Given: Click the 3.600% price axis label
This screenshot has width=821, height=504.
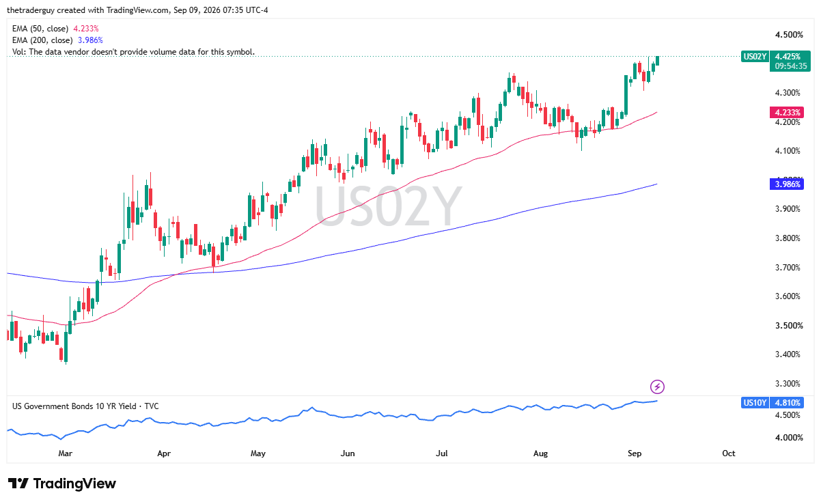Looking at the screenshot, I should (788, 296).
